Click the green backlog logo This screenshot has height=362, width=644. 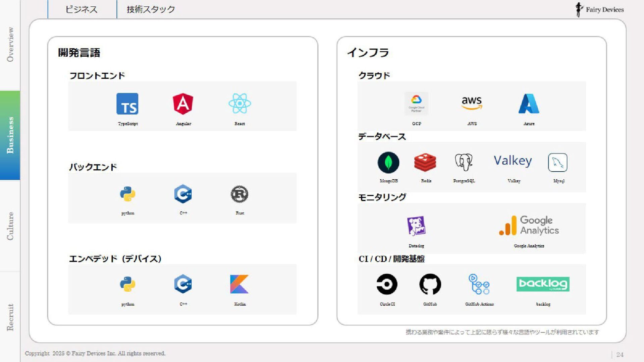(x=543, y=284)
